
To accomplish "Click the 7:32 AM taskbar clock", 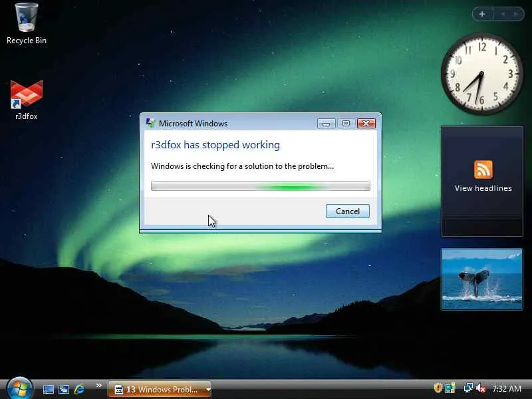I will (507, 388).
